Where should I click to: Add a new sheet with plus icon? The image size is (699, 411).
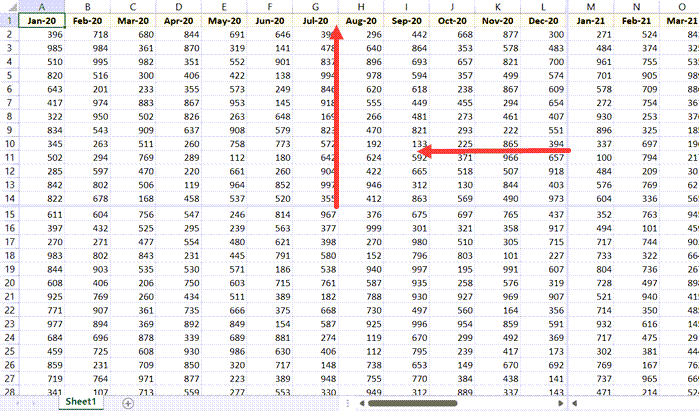[x=127, y=402]
